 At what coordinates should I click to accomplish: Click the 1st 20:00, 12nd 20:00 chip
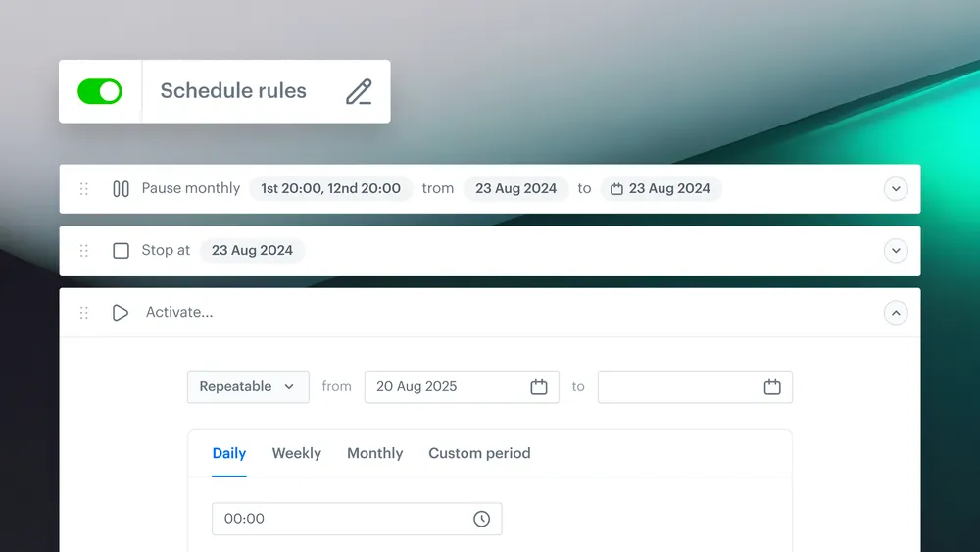point(330,189)
